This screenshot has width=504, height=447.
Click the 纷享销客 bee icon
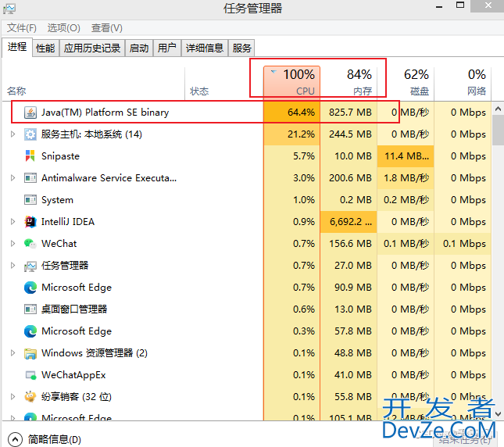30,397
